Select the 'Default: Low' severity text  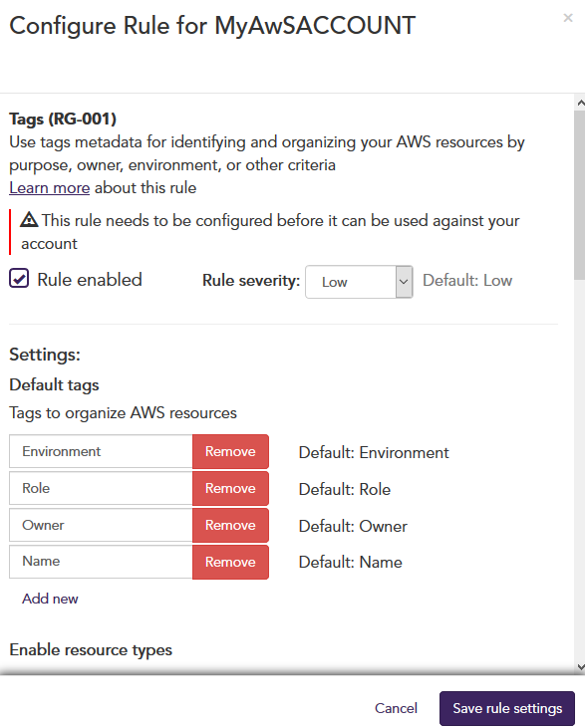[467, 281]
